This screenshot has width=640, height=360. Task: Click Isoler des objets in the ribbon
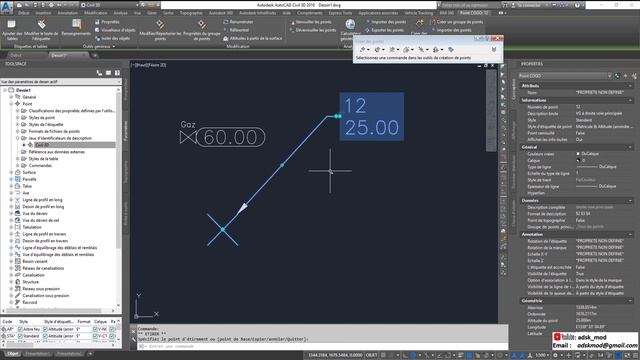112,38
